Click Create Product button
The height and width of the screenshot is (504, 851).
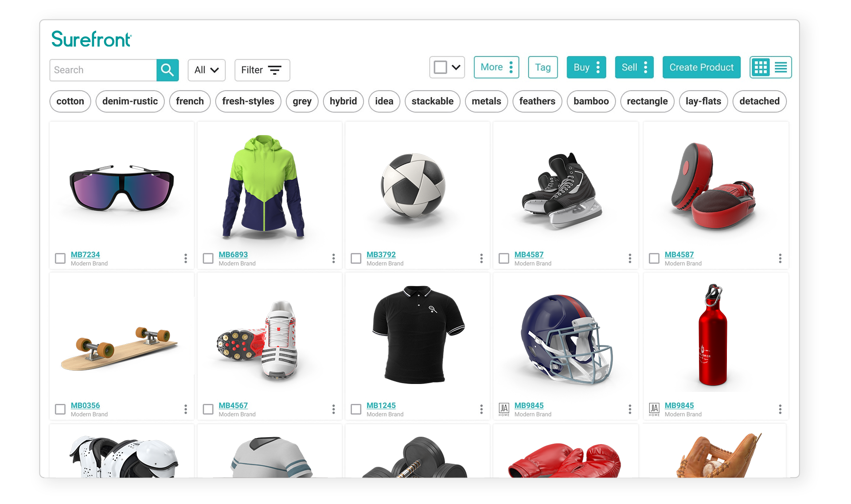pyautogui.click(x=703, y=67)
